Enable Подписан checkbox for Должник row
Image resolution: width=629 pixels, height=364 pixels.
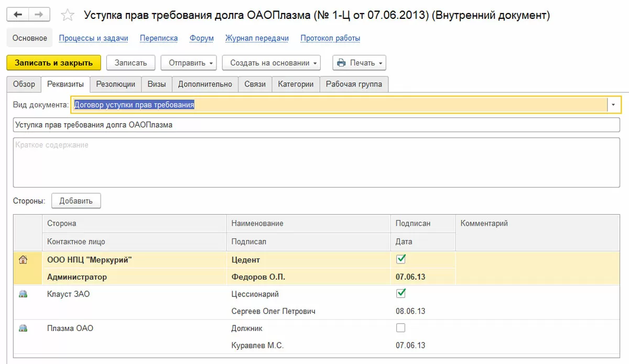click(401, 328)
